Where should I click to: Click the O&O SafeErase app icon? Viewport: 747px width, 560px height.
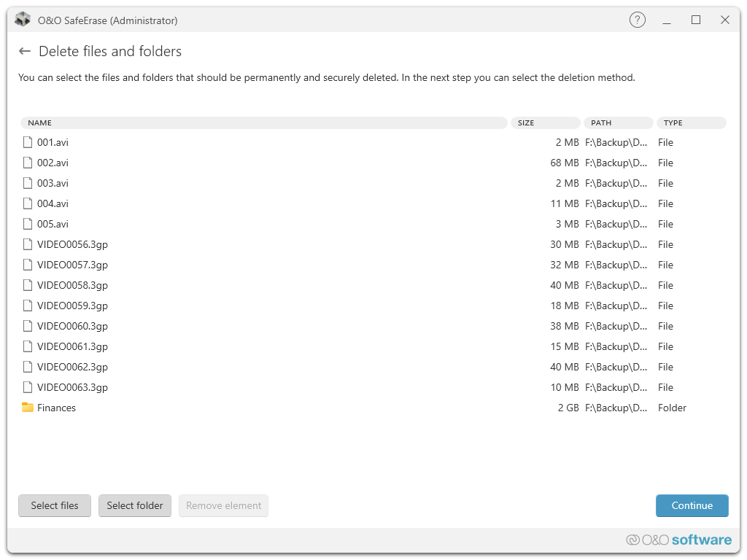pos(23,20)
